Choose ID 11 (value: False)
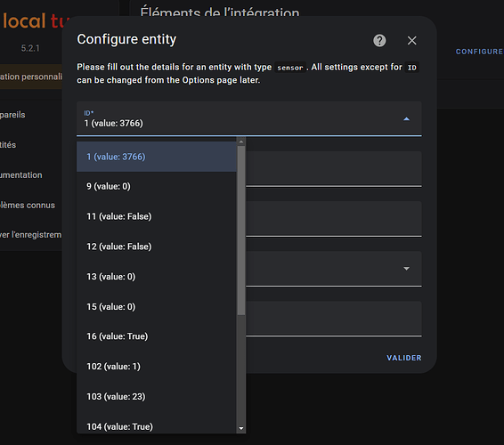The image size is (504, 445). [x=157, y=216]
